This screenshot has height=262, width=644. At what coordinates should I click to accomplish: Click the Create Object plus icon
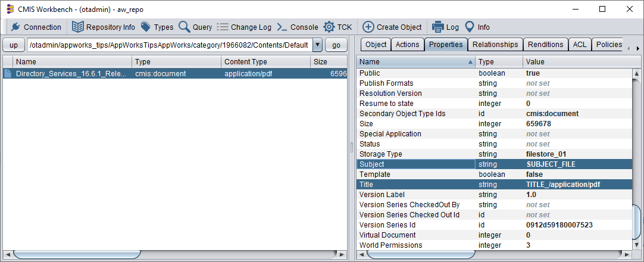tap(368, 27)
